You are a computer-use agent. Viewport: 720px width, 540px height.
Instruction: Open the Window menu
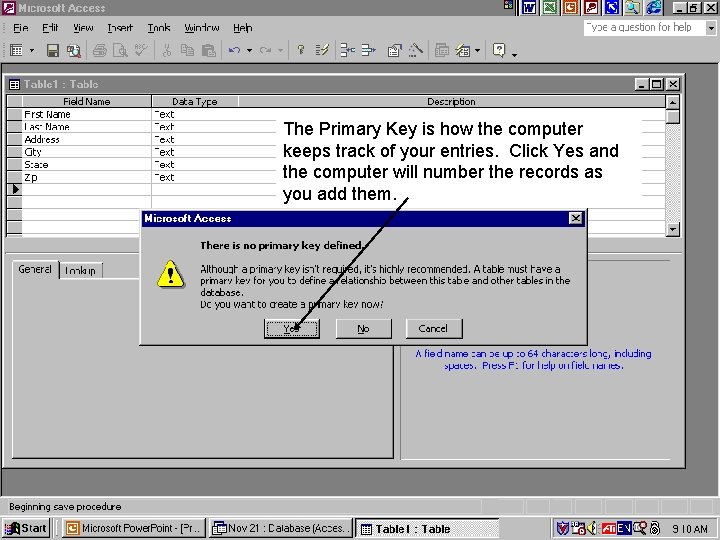pyautogui.click(x=202, y=28)
